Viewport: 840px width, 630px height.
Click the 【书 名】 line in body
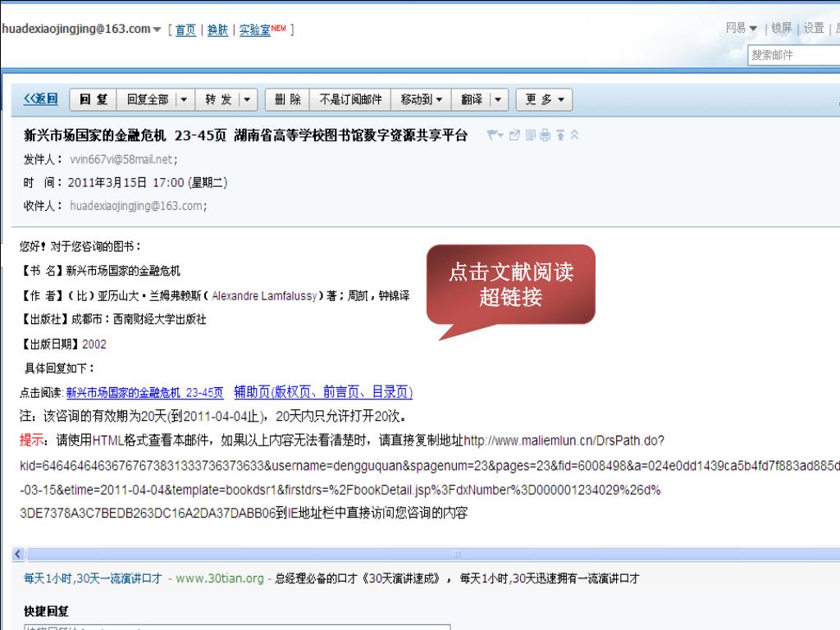pyautogui.click(x=99, y=271)
